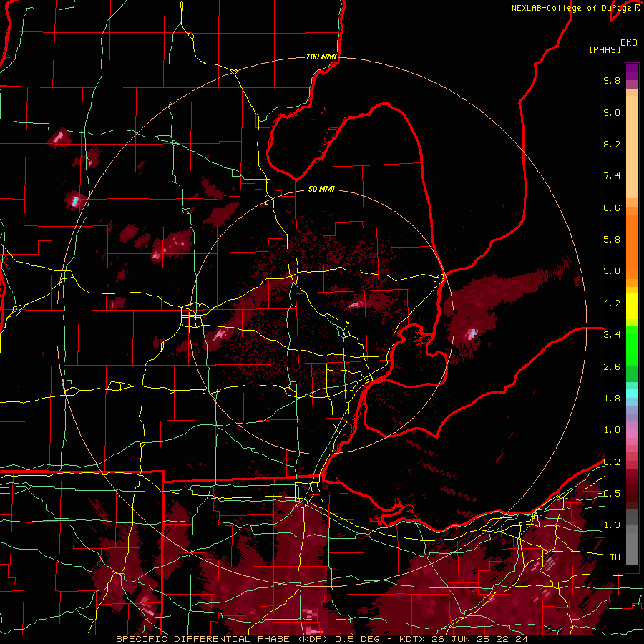The height and width of the screenshot is (644, 644).
Task: Click the 5.0 legend label
Action: pos(612,271)
